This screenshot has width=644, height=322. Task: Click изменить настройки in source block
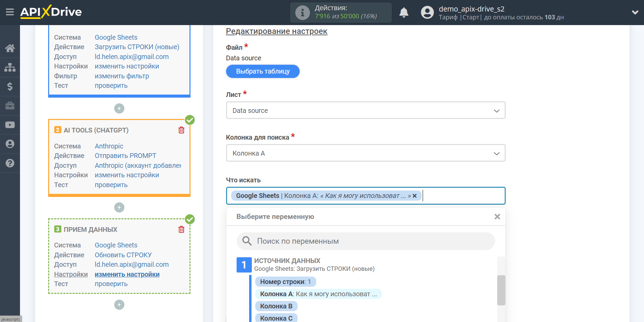(x=127, y=66)
